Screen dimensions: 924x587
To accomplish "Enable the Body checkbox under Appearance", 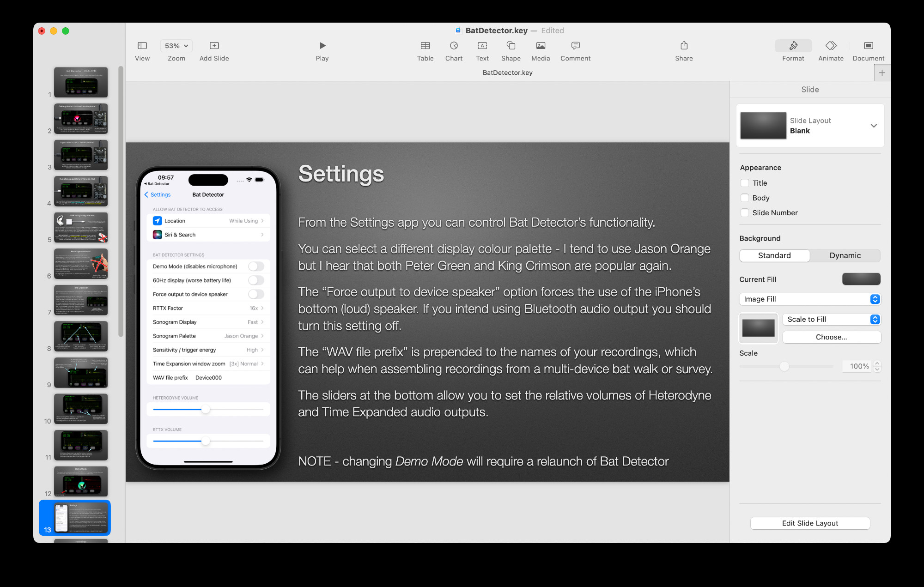I will [x=745, y=198].
